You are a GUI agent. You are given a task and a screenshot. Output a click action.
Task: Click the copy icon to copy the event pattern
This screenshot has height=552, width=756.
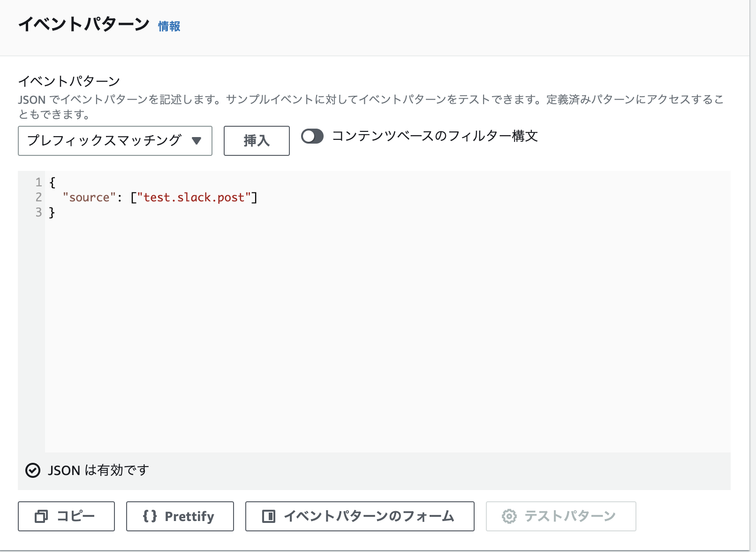[41, 516]
